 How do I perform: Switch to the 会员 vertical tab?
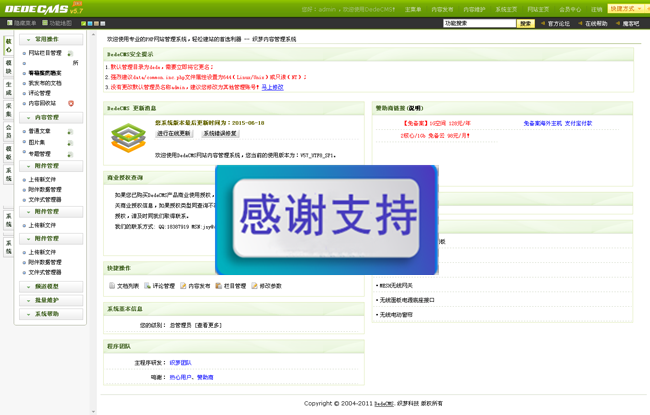pos(8,131)
